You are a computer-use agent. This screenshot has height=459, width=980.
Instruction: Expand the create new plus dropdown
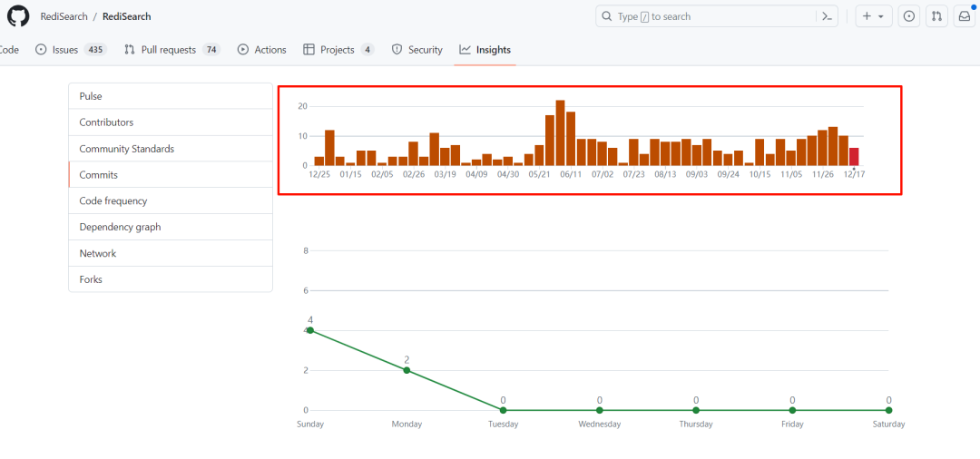873,16
